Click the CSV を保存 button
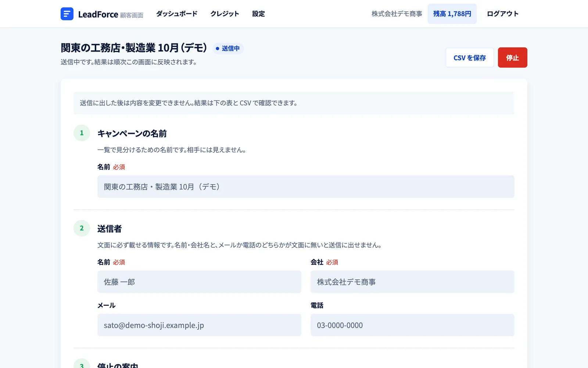Image resolution: width=588 pixels, height=368 pixels. [470, 58]
